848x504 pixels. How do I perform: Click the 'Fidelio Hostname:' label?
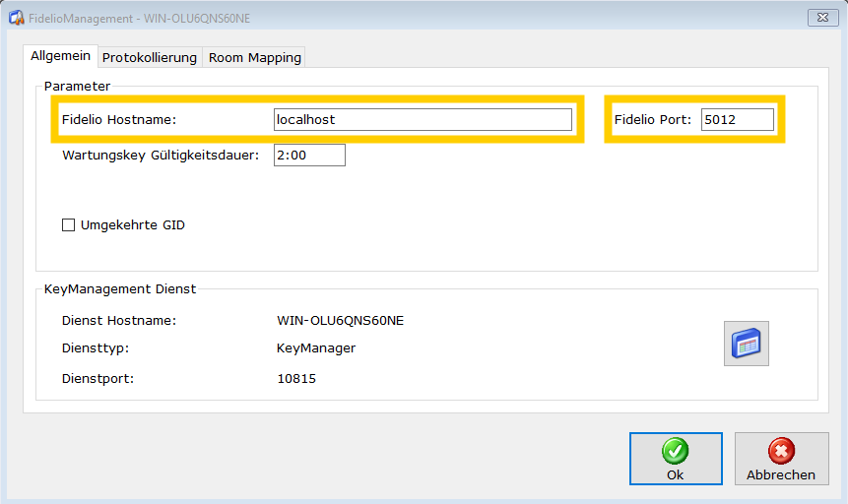[118, 120]
